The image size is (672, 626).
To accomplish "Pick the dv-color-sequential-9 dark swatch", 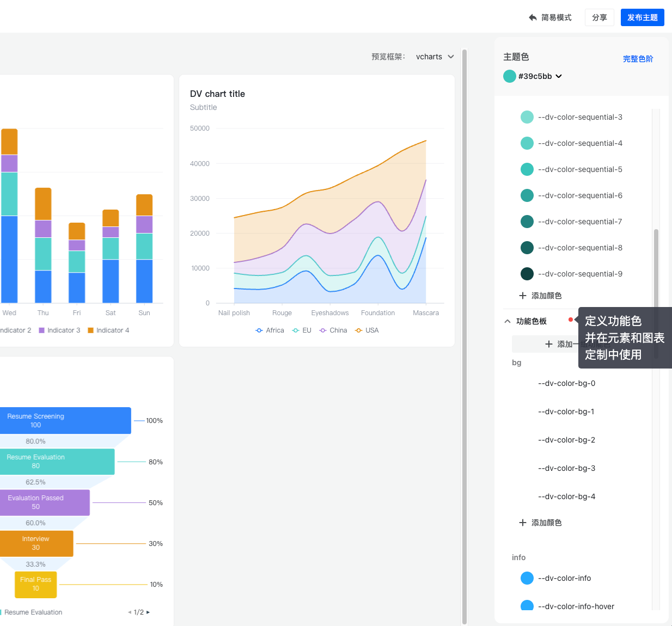I will 527,274.
